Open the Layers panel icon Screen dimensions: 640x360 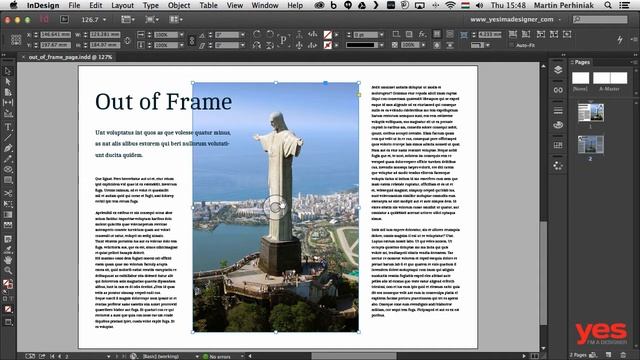tap(558, 70)
